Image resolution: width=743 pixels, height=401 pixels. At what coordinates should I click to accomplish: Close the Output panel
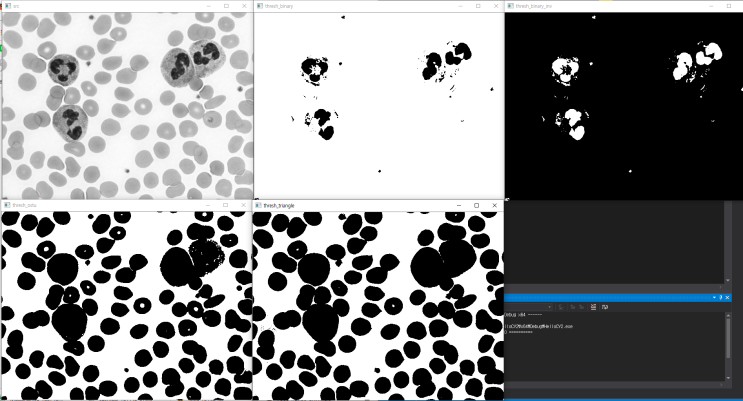pyautogui.click(x=727, y=297)
